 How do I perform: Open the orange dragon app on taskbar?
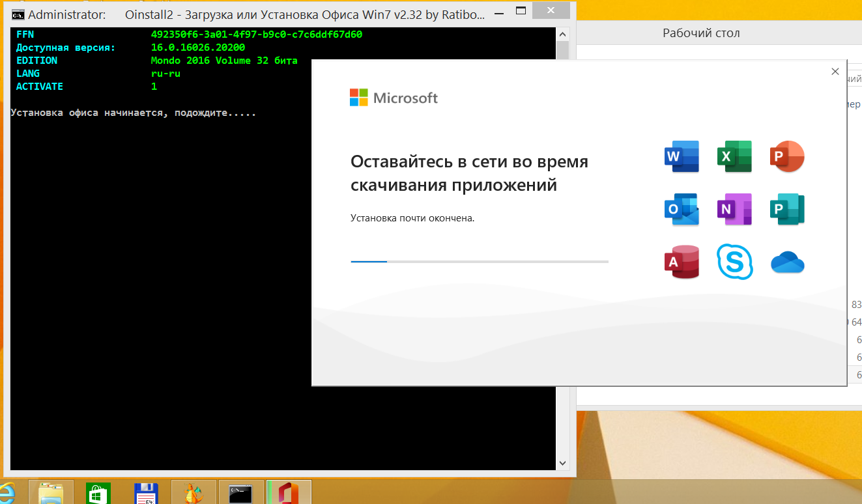pyautogui.click(x=193, y=493)
